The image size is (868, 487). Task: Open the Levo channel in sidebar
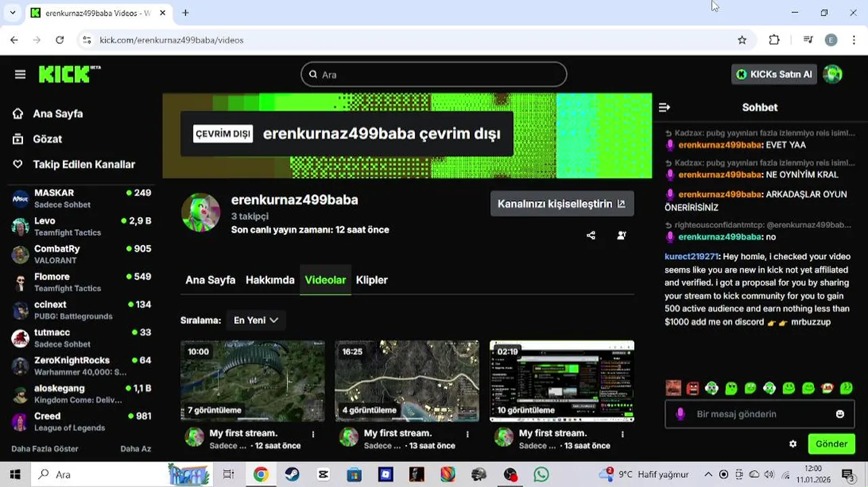(x=81, y=227)
